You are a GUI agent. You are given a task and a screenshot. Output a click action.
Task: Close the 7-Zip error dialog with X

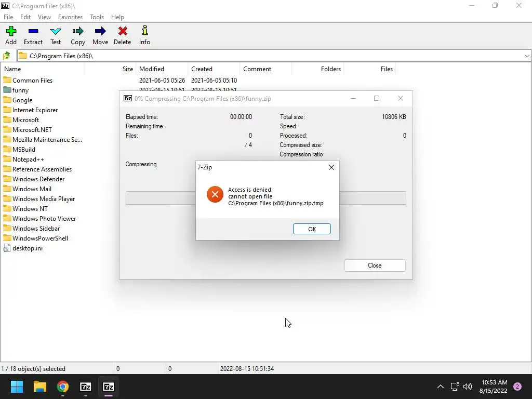(x=331, y=167)
